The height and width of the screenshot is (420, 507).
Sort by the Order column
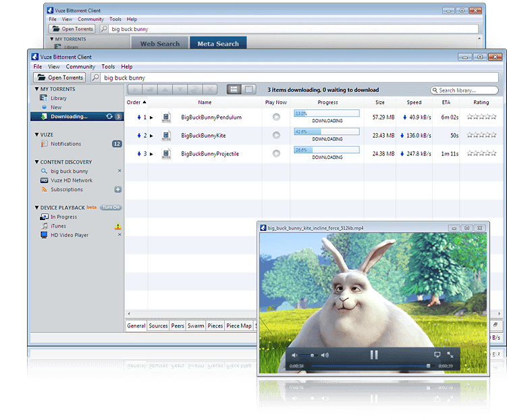point(136,102)
